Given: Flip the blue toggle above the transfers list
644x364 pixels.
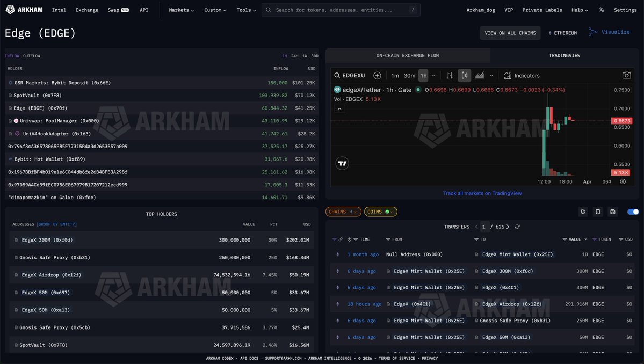Looking at the screenshot, I should [x=632, y=212].
